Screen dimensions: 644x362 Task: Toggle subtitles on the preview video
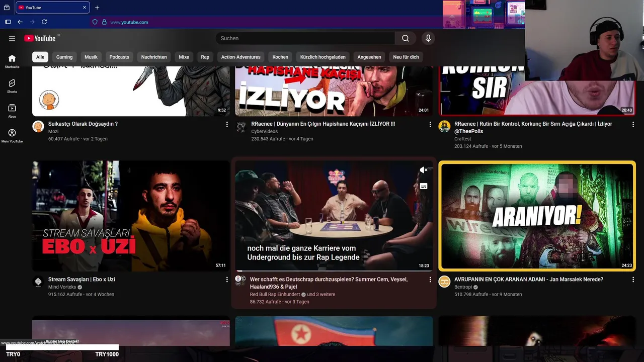[x=424, y=186]
